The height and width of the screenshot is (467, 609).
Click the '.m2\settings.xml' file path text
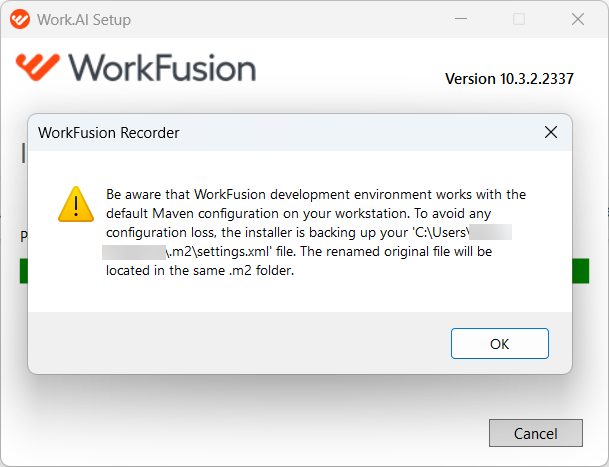click(x=218, y=251)
